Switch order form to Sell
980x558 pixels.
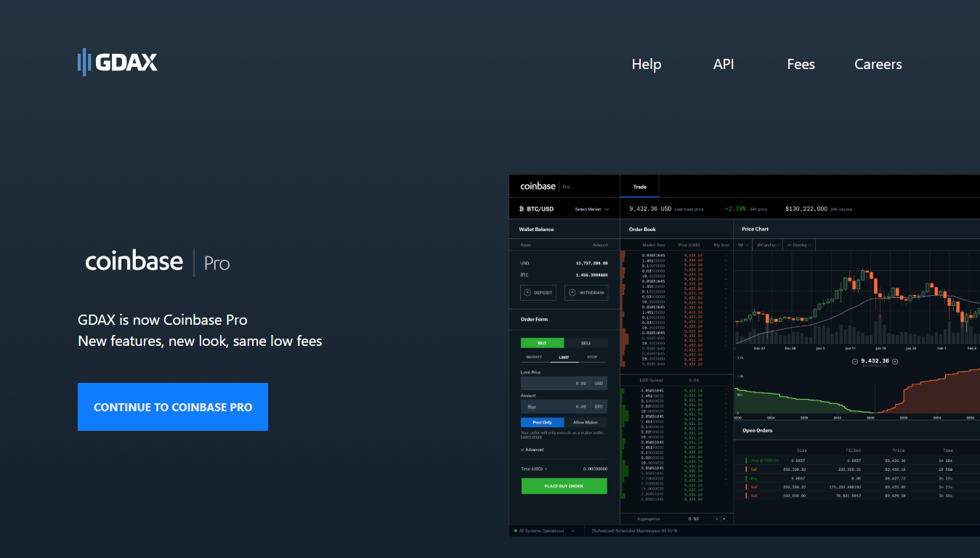(x=586, y=343)
